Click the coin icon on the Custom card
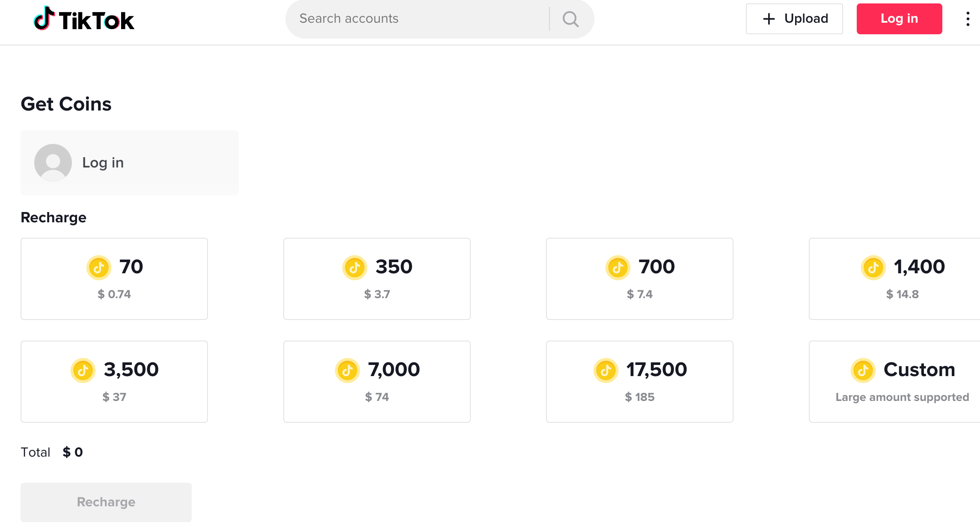The height and width of the screenshot is (526, 980). [x=863, y=370]
